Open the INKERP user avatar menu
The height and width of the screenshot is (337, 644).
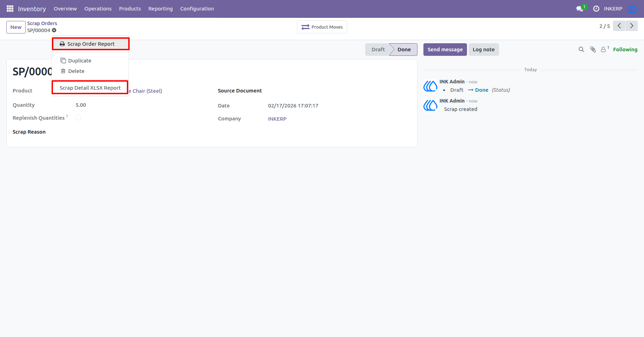[x=632, y=9]
